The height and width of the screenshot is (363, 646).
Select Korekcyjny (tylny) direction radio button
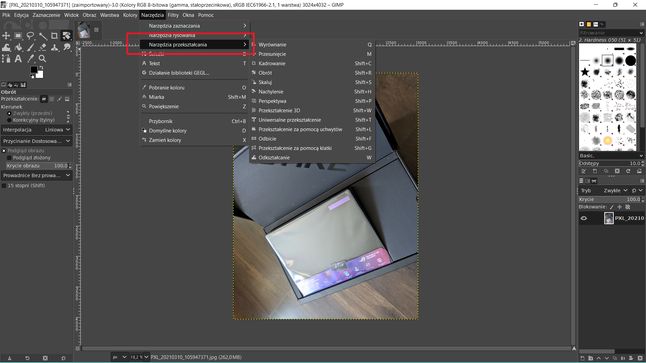point(9,120)
